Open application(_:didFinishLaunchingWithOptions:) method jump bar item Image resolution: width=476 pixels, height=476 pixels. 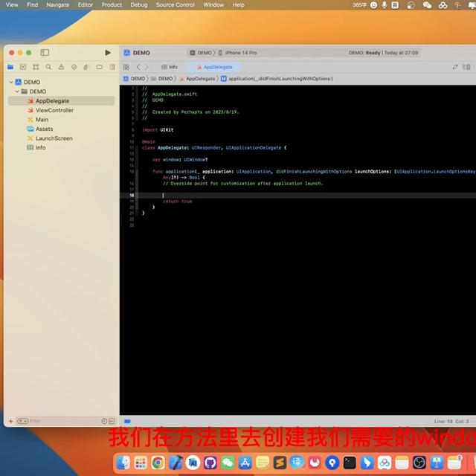click(x=277, y=79)
